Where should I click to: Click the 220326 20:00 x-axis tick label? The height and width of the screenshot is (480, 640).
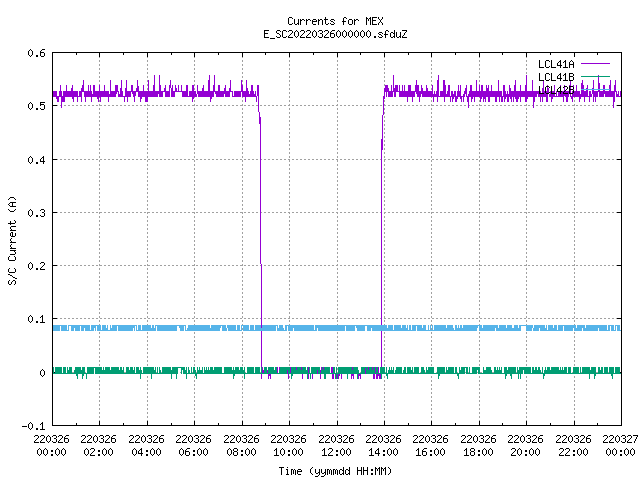(525, 446)
